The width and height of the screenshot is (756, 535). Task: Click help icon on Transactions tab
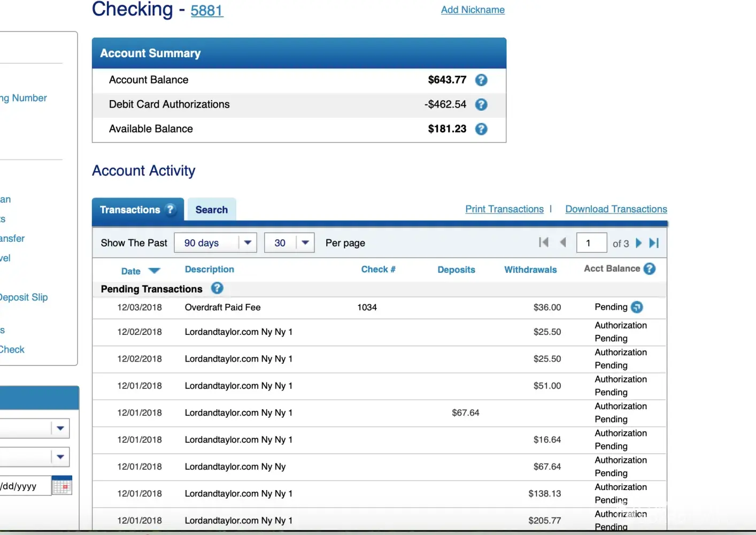tap(171, 209)
